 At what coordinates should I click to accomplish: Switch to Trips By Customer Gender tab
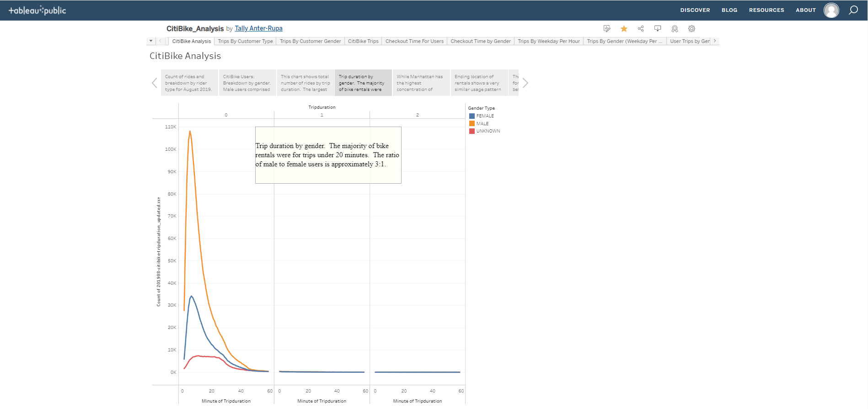click(x=310, y=41)
